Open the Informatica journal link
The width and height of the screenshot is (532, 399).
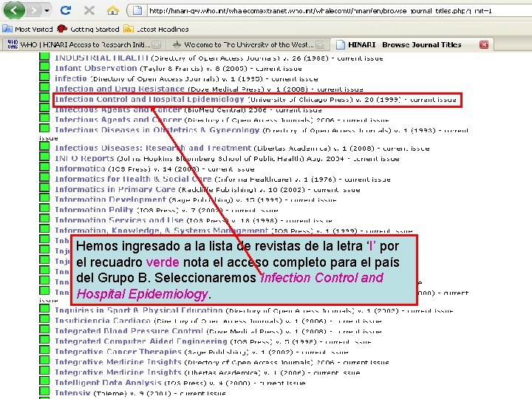click(x=80, y=168)
